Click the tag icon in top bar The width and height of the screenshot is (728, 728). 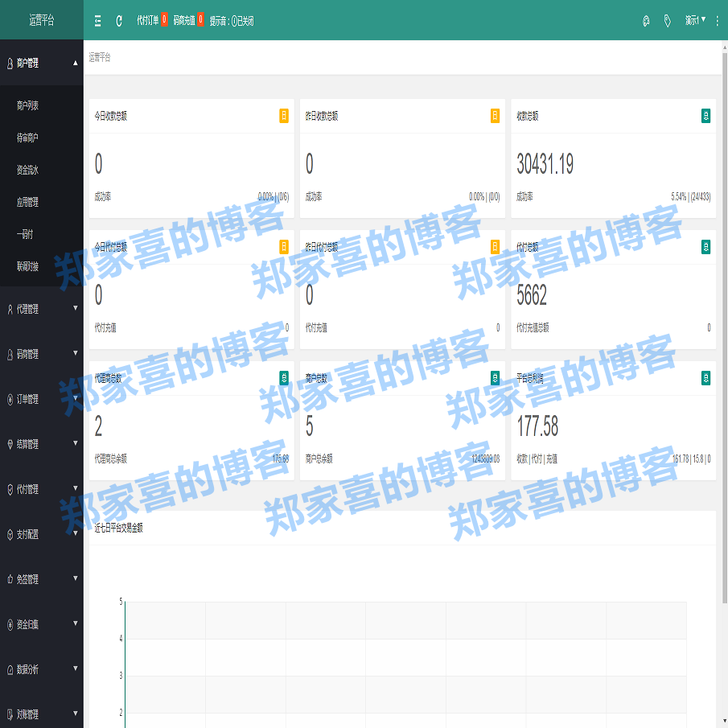tap(668, 22)
